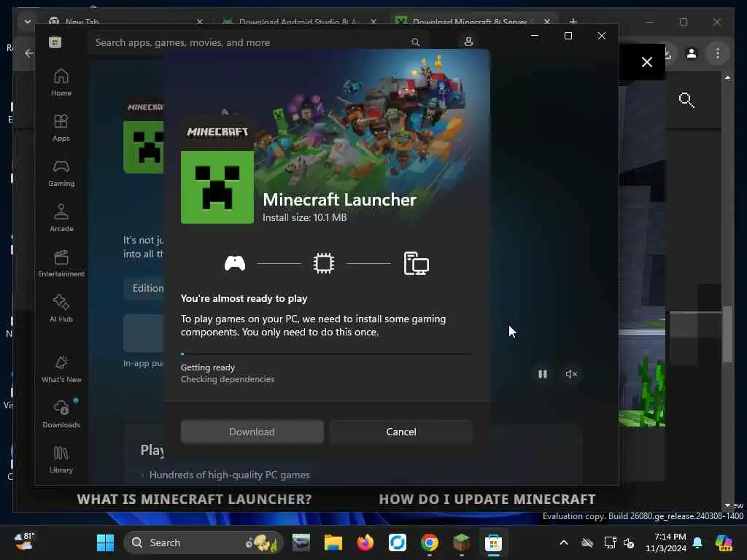Open the Minecraft block taskbar icon
747x560 pixels.
[x=461, y=542]
